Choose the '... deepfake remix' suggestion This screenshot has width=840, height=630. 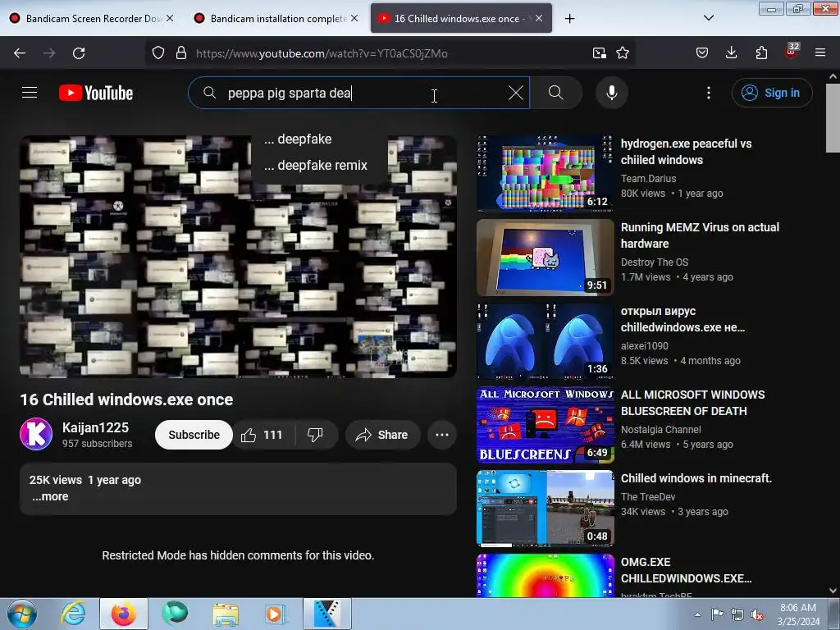[x=319, y=165]
